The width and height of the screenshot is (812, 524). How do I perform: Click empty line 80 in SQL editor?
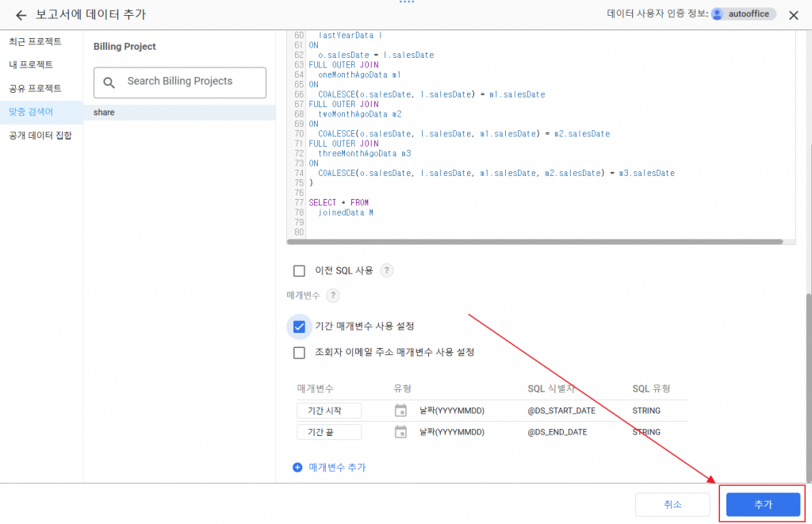pyautogui.click(x=550, y=232)
